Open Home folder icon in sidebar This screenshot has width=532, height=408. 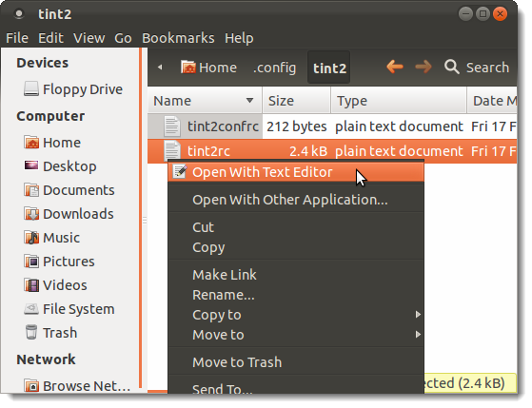(x=31, y=143)
